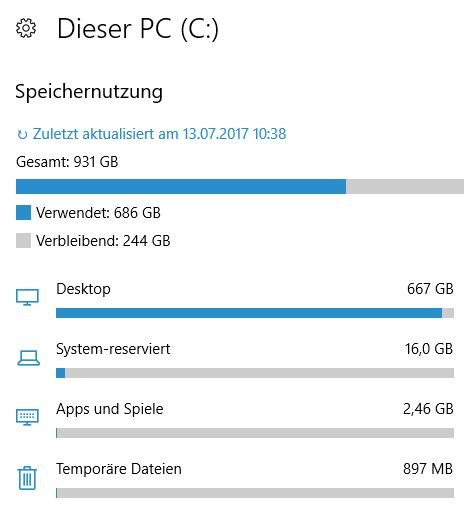Screen dimensions: 469x508
Task: Click the Desktop usage bar
Action: tap(255, 313)
